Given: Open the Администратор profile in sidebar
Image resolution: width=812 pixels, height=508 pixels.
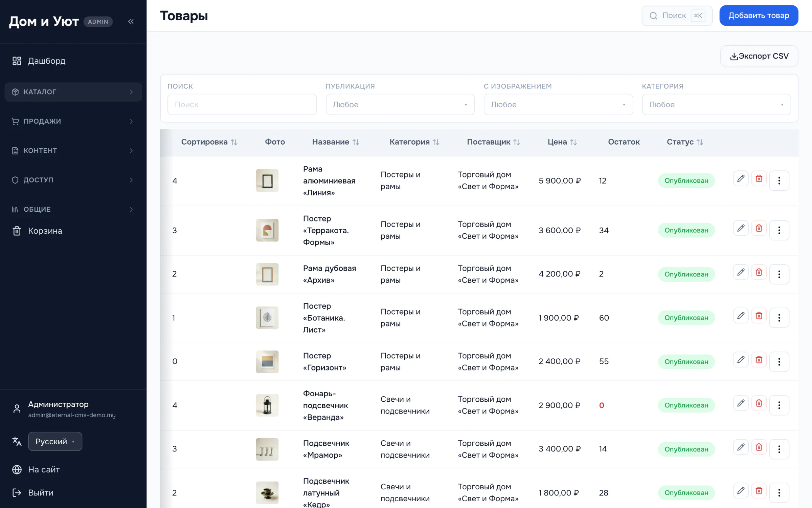Looking at the screenshot, I should coord(64,409).
